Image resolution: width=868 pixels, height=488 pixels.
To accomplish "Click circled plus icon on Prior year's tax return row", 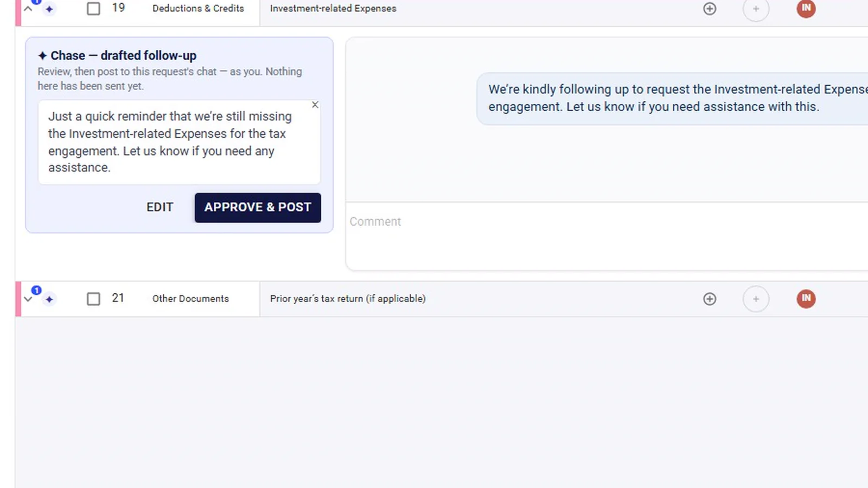I will coord(710,299).
